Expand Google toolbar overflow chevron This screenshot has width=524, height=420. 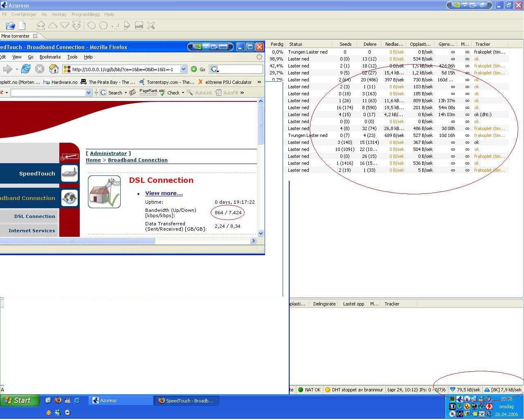(242, 93)
